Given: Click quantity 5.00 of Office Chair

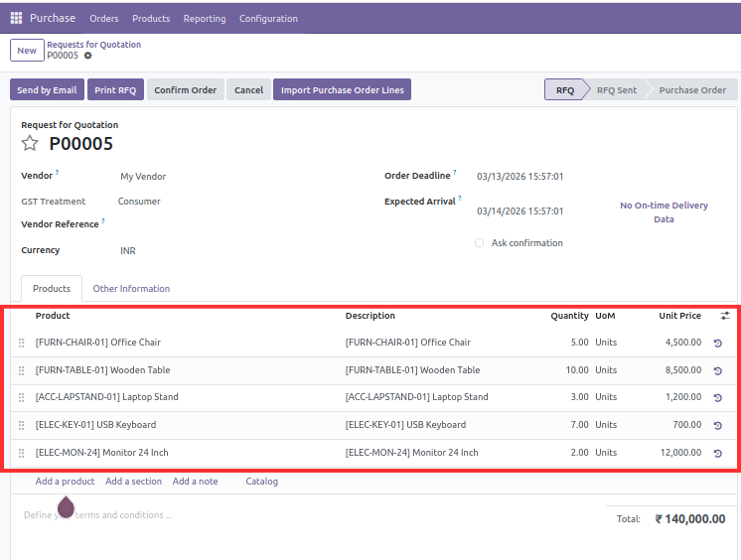Looking at the screenshot, I should click(579, 343).
